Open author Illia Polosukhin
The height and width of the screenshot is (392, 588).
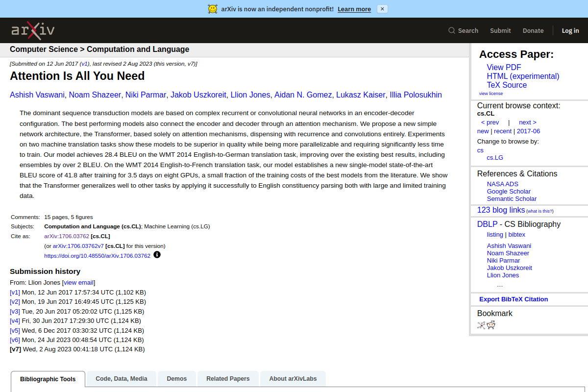tap(416, 95)
